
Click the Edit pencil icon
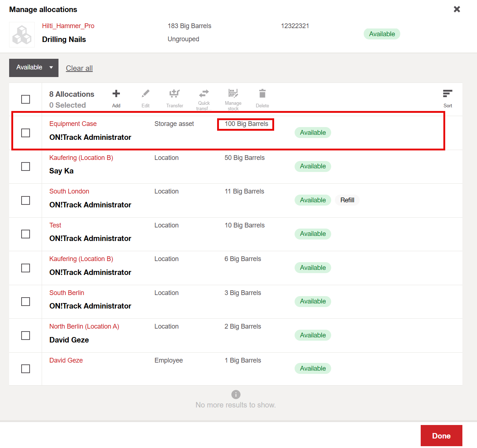click(x=145, y=94)
